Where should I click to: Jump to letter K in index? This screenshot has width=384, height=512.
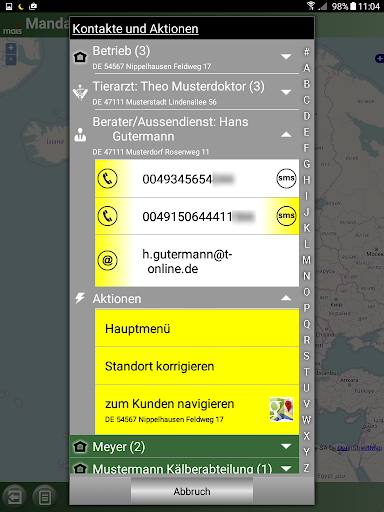(306, 228)
